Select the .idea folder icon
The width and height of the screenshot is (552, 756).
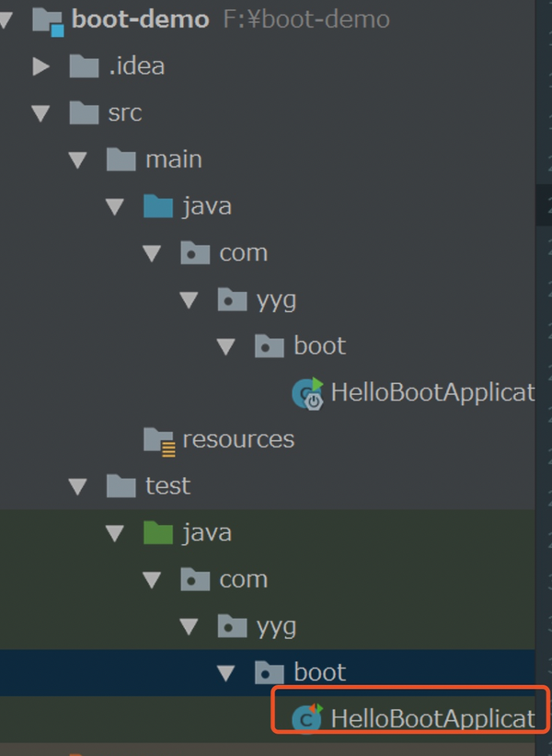click(x=84, y=65)
